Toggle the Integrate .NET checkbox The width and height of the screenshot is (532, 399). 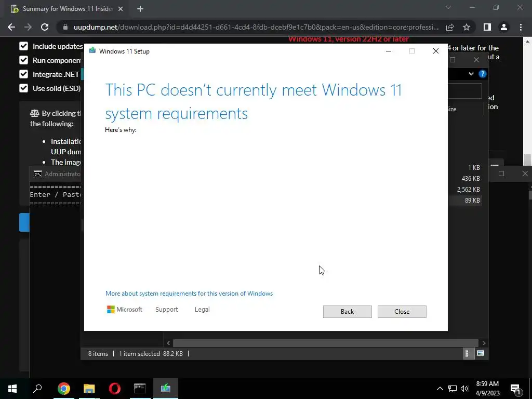coord(23,74)
